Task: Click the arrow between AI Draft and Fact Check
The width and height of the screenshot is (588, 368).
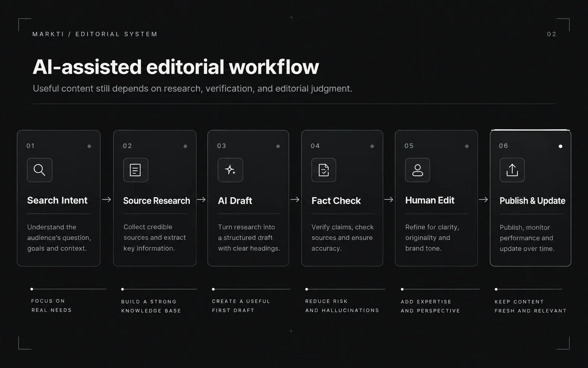Action: click(x=295, y=200)
